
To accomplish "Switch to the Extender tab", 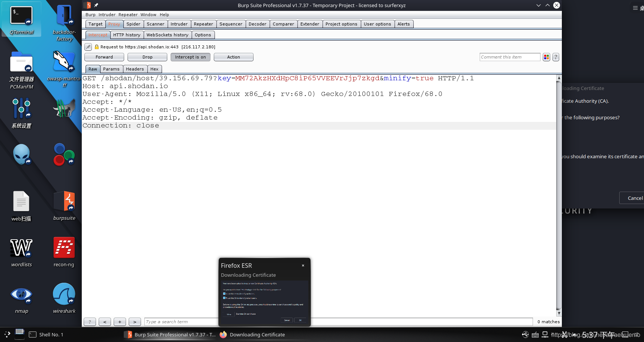I will pos(310,24).
